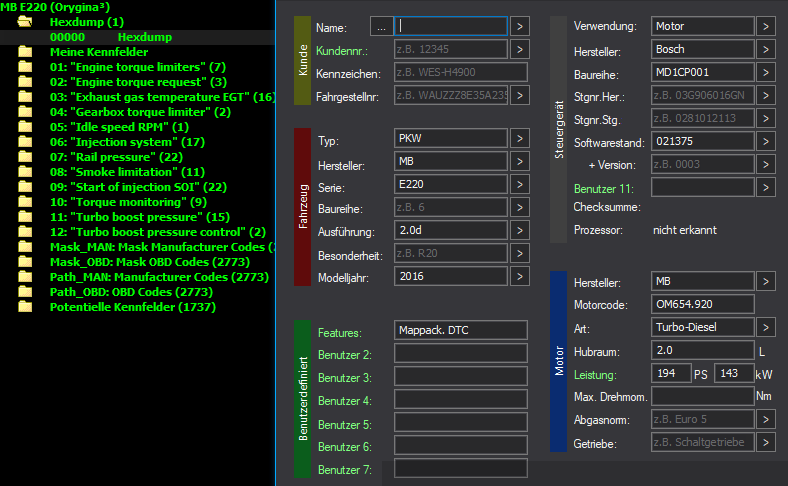Image resolution: width=788 pixels, height=486 pixels.
Task: Click into the Name input field
Action: [451, 26]
